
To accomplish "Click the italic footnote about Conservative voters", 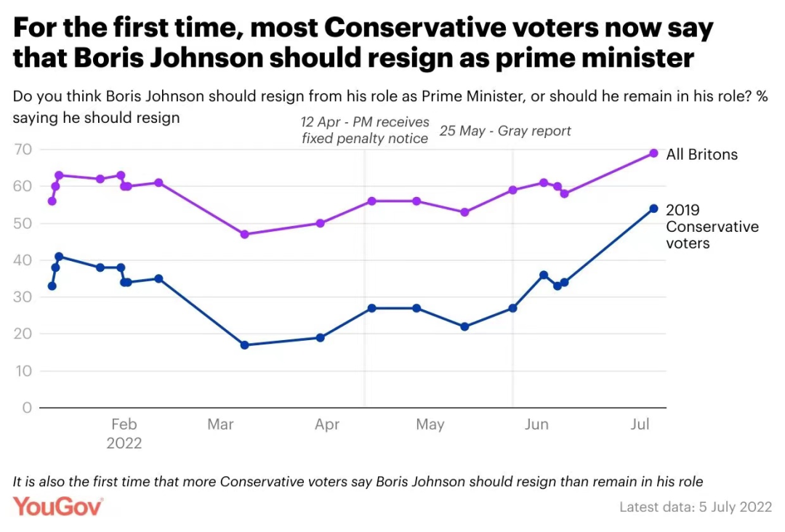I will (358, 481).
